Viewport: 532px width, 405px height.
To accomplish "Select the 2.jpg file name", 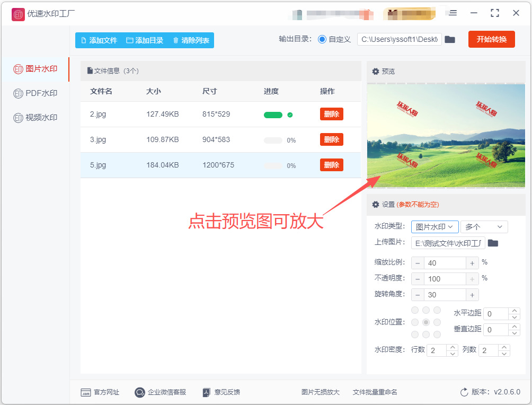I will 98,114.
